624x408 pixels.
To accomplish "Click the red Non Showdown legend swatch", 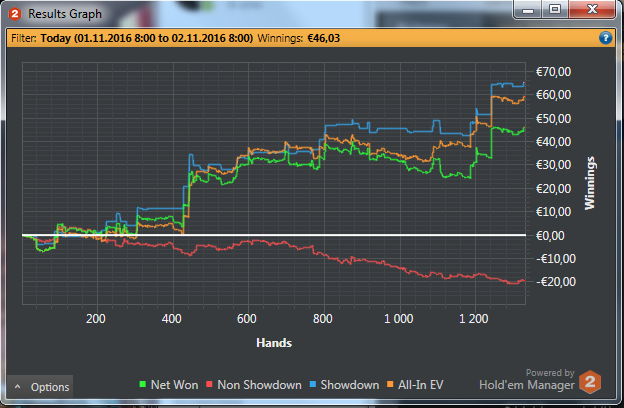I will click(209, 384).
